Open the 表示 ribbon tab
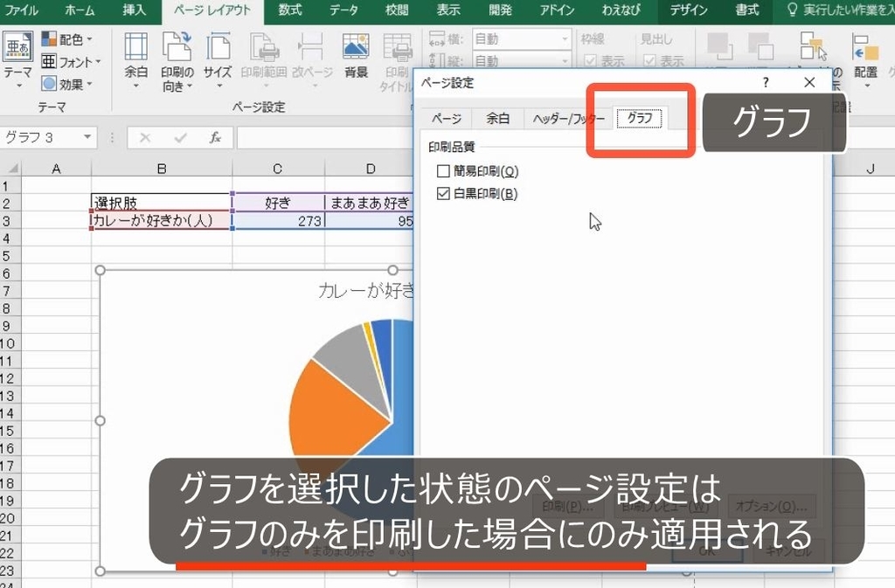Screen dimensions: 895x588 point(448,10)
